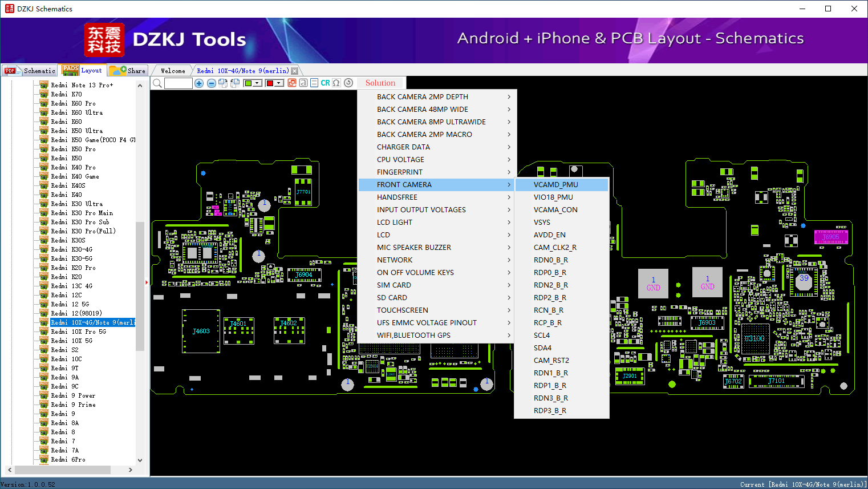Select Redmi 9 Power in device list
Viewport: 868px width, 489px height.
73,395
